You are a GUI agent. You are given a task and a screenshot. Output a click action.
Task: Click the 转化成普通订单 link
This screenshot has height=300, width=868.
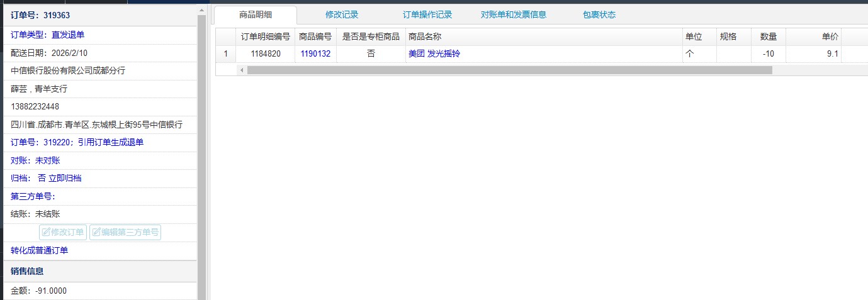(x=39, y=250)
